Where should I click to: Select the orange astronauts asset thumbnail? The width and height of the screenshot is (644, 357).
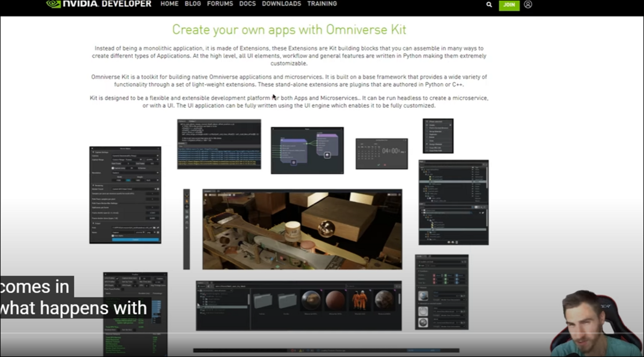pyautogui.click(x=360, y=300)
